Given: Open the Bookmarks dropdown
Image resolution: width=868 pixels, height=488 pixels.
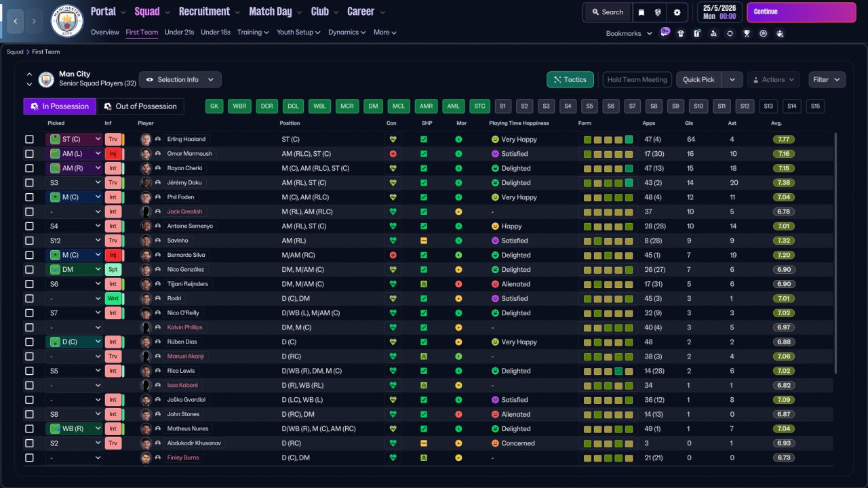Looking at the screenshot, I should 629,33.
